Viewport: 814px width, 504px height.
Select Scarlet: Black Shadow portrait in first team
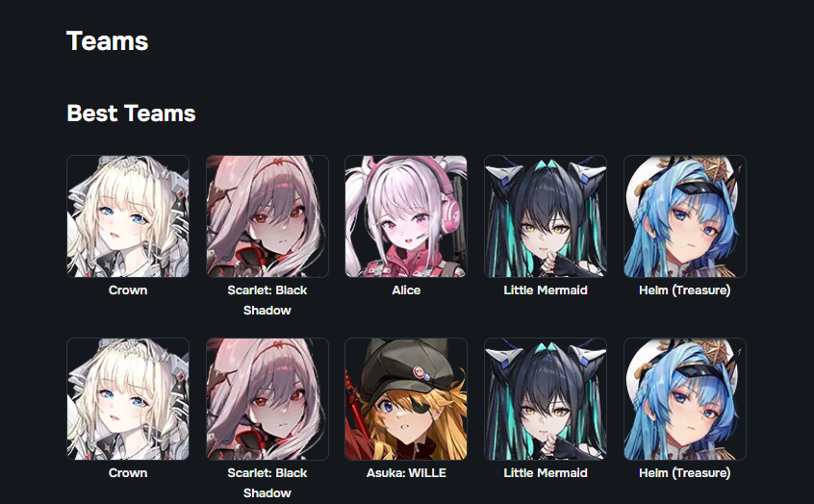(267, 215)
